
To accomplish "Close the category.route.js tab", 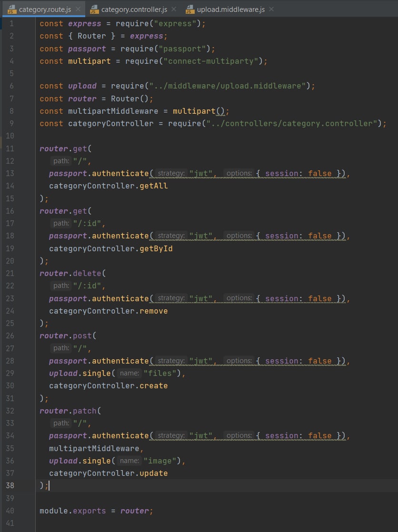I will [78, 9].
